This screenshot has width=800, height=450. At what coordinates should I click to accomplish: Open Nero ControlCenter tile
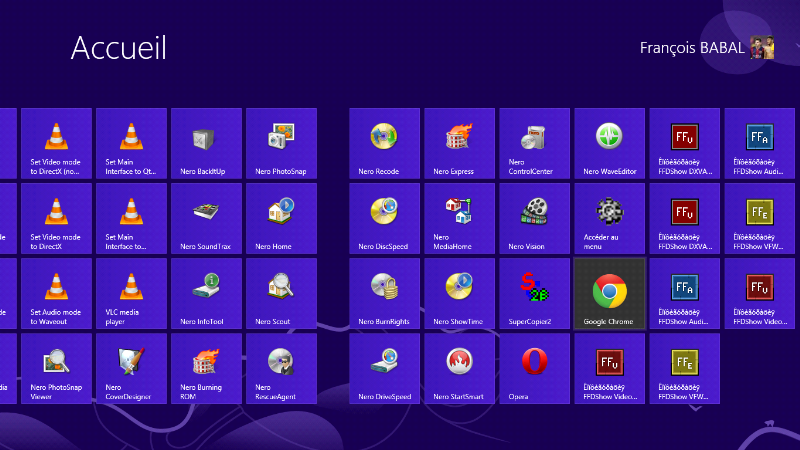[x=534, y=143]
